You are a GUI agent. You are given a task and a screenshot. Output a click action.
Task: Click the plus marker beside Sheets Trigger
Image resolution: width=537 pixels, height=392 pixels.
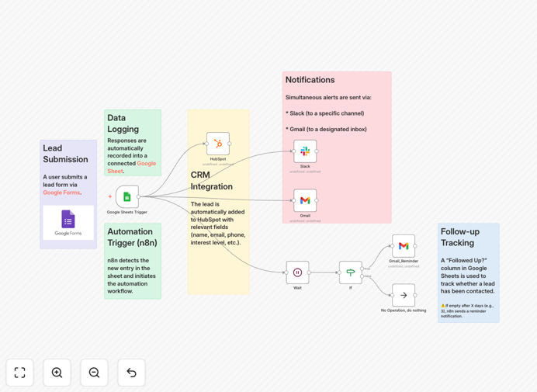point(110,196)
